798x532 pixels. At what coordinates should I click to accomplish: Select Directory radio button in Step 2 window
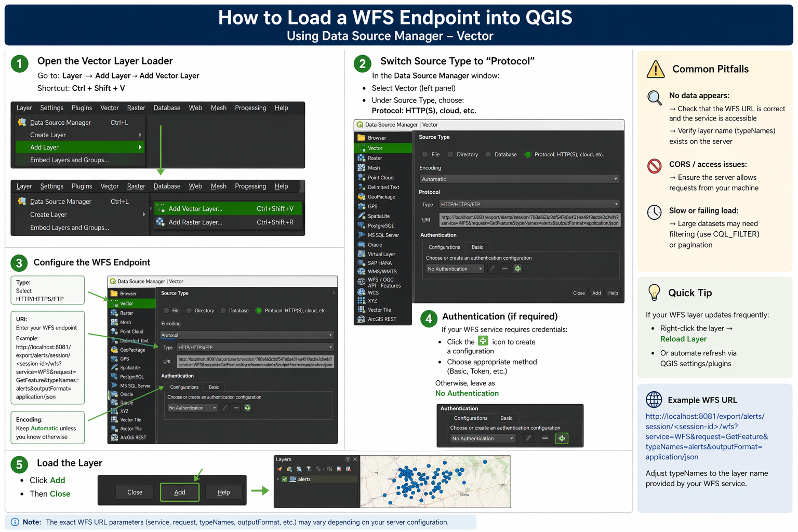click(x=450, y=154)
